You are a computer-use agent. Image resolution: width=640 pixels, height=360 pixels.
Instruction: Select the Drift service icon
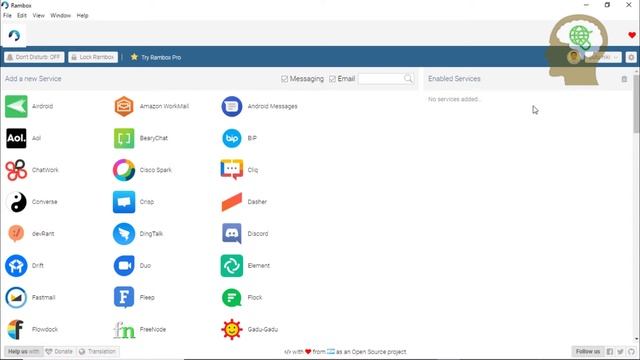16,265
